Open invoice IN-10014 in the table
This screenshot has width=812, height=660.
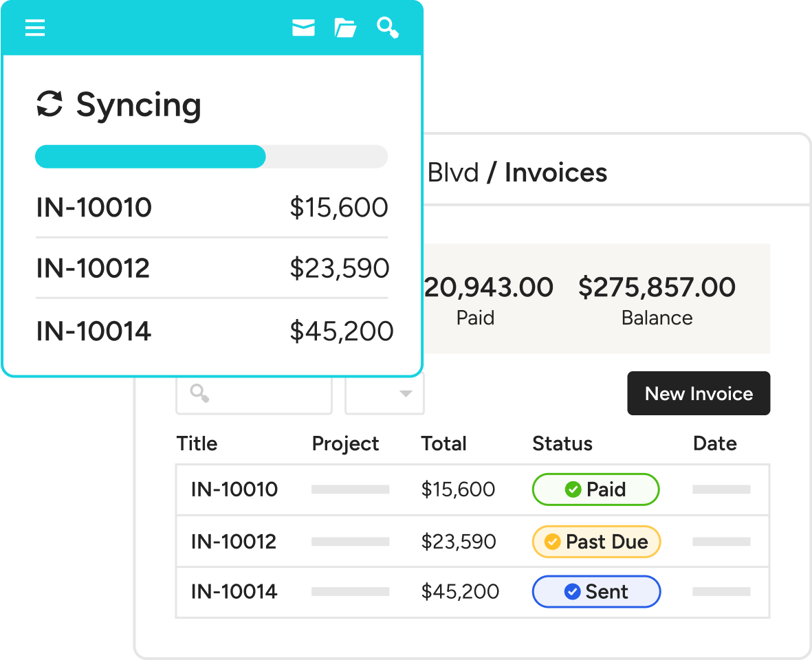coord(234,592)
